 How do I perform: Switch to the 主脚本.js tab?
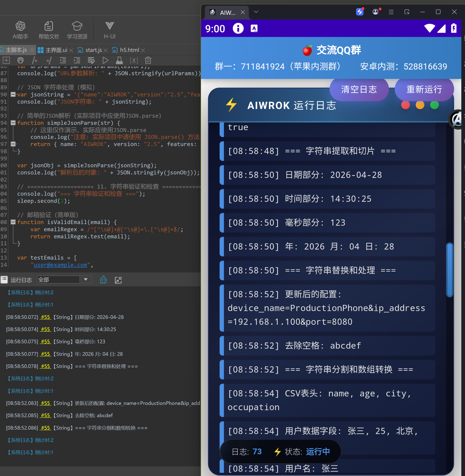click(16, 50)
